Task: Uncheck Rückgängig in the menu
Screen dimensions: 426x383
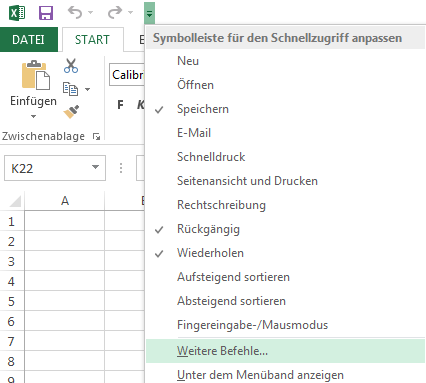Action: tap(286, 229)
